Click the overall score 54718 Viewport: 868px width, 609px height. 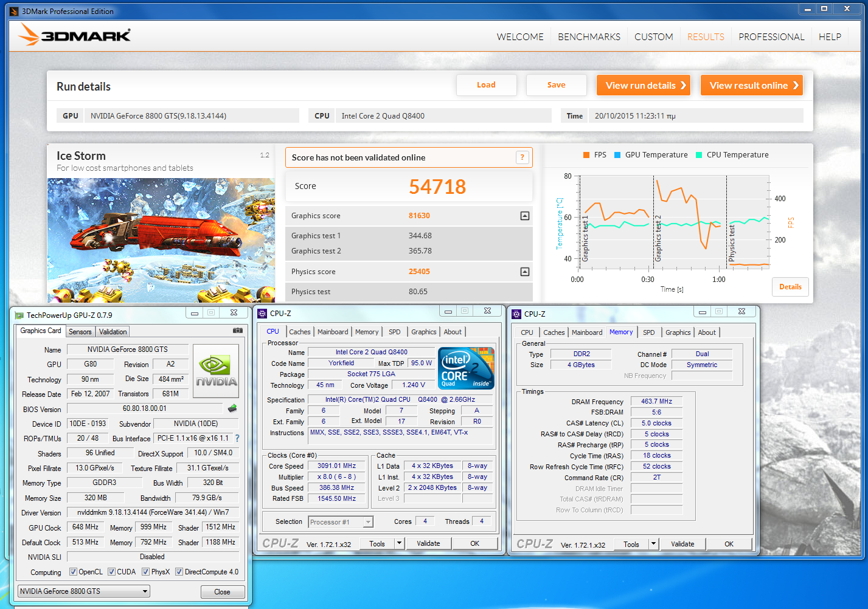437,187
